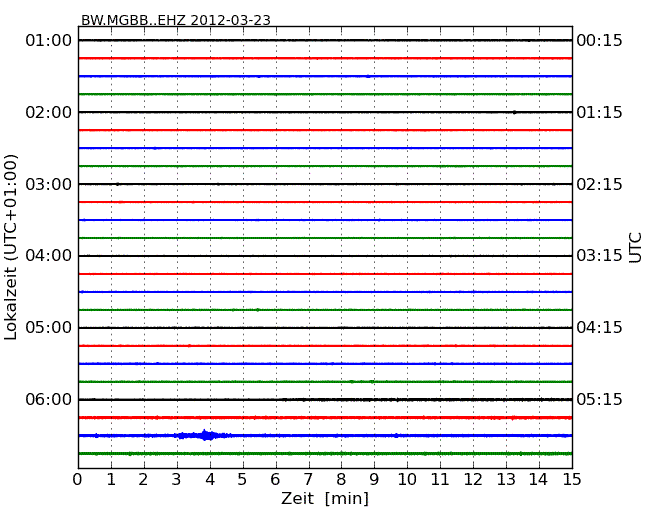Select x-axis tick label 15

pyautogui.click(x=572, y=479)
